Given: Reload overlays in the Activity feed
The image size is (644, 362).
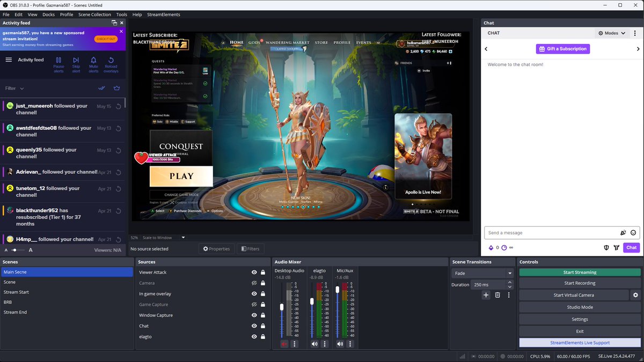Looking at the screenshot, I should (x=111, y=65).
